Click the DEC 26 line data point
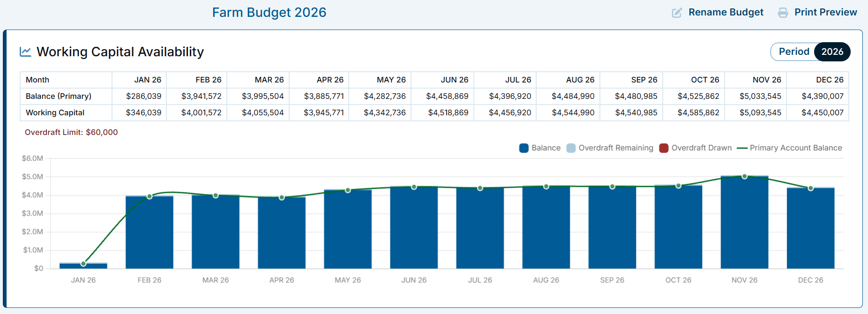Image resolution: width=868 pixels, height=314 pixels. (811, 188)
